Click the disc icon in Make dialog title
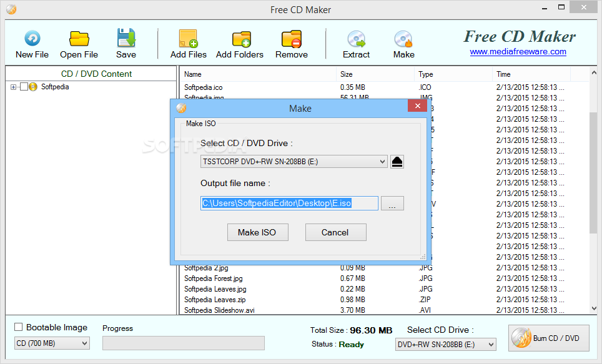602x364 pixels. (181, 108)
